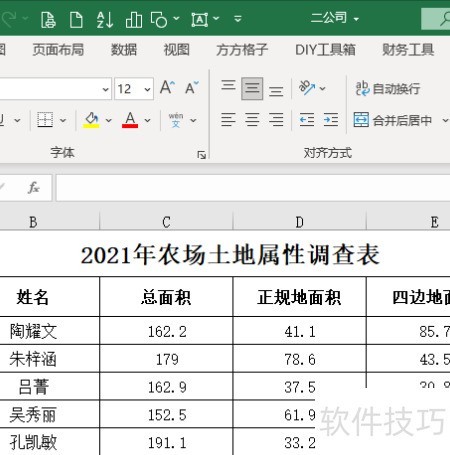Open the shapes icon dropdown arrow
Screen dimensions: 450x455
[x=176, y=18]
